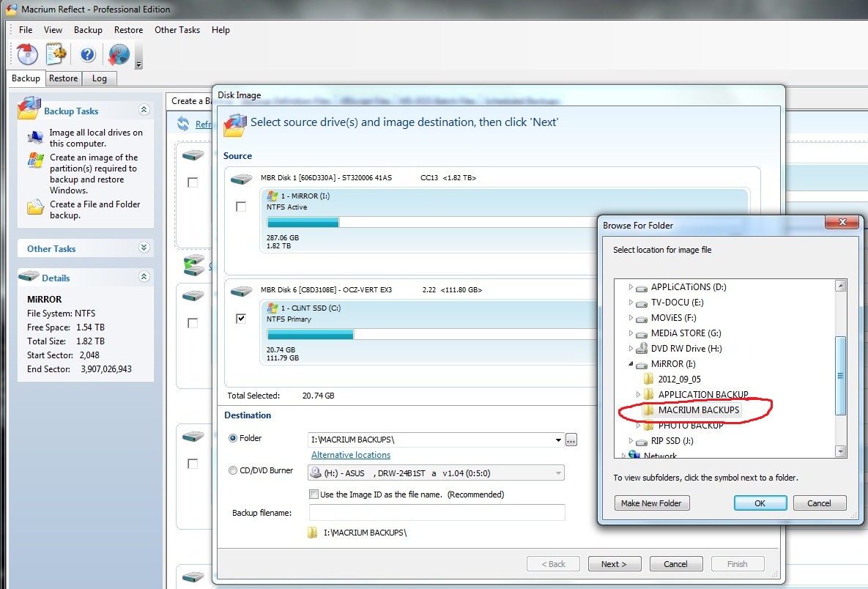Collapse the Backup Tasks panel

144,110
